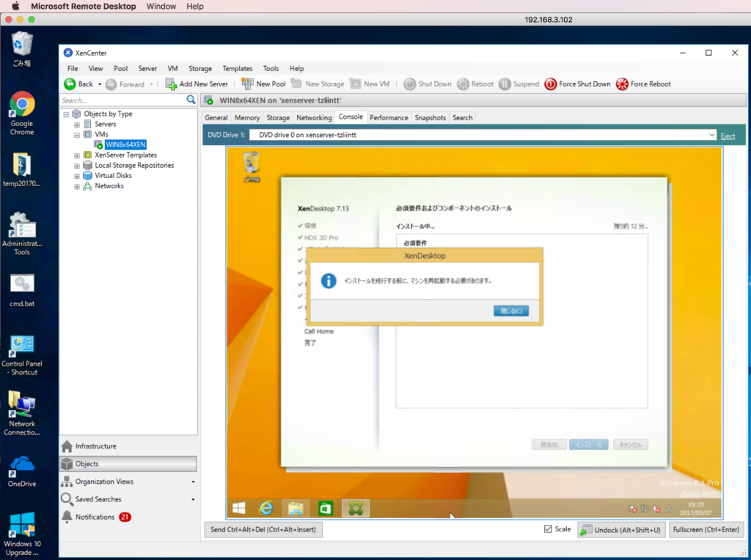Click the New Pool toolbar icon

click(x=247, y=84)
